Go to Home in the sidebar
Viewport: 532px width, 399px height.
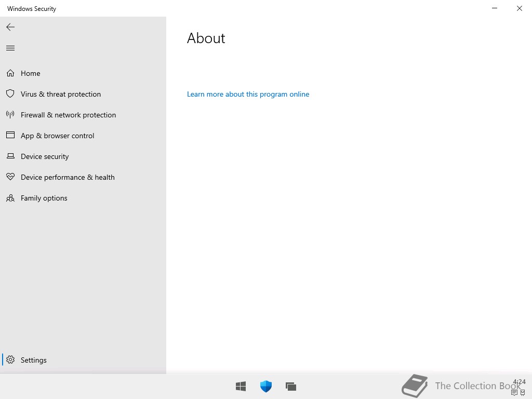click(x=83, y=73)
